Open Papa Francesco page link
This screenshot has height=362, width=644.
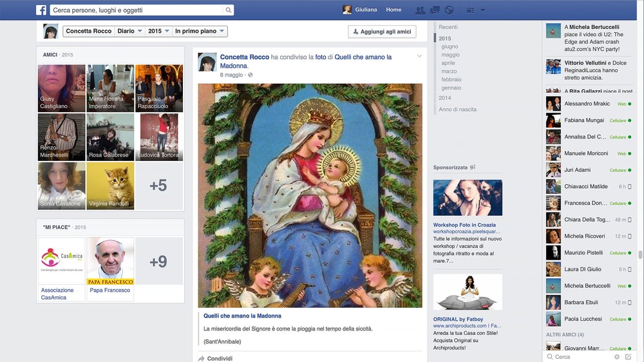pos(109,290)
